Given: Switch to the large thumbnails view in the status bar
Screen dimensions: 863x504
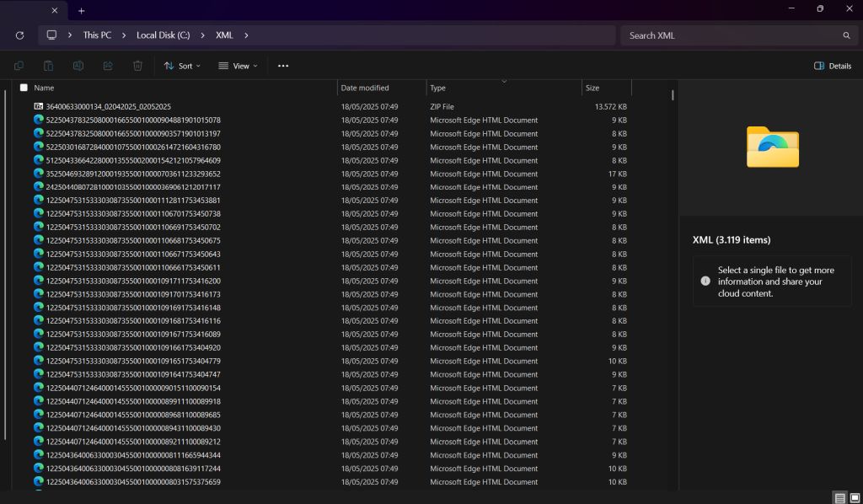Looking at the screenshot, I should (x=855, y=498).
